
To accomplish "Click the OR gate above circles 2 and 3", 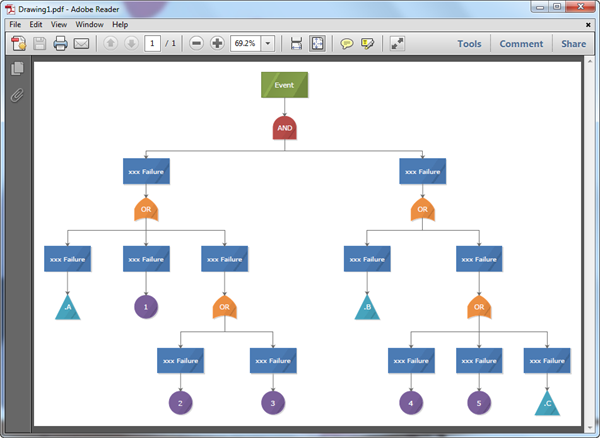I will (225, 307).
